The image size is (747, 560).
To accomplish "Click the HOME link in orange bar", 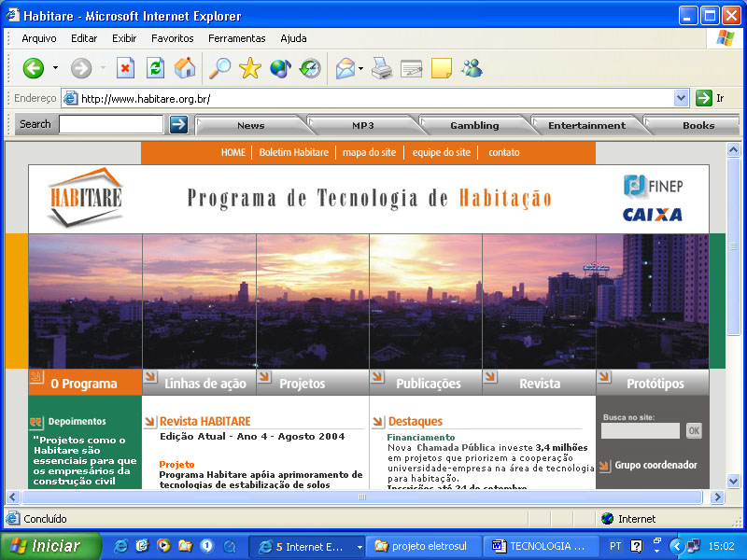I will 233,152.
